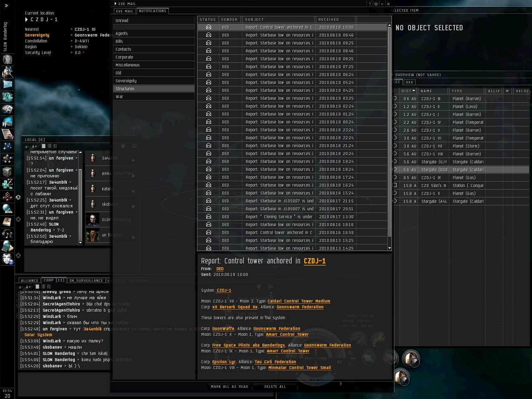Open People & Places magnifier icon
The height and width of the screenshot is (399, 532).
coord(7,72)
